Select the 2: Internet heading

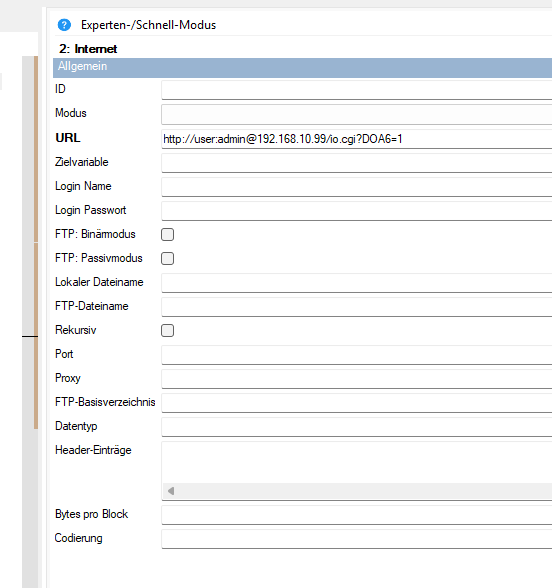point(88,49)
